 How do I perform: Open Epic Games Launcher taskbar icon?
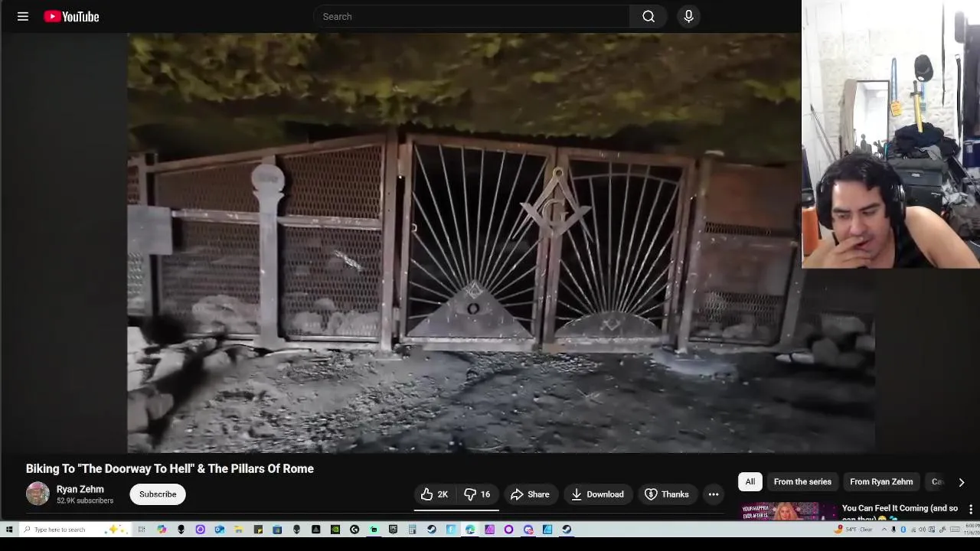393,529
